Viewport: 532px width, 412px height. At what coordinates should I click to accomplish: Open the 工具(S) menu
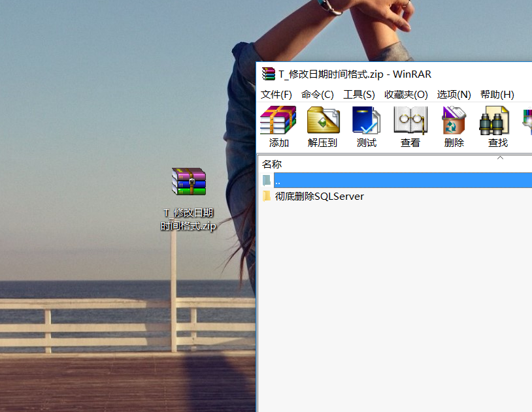(x=359, y=95)
